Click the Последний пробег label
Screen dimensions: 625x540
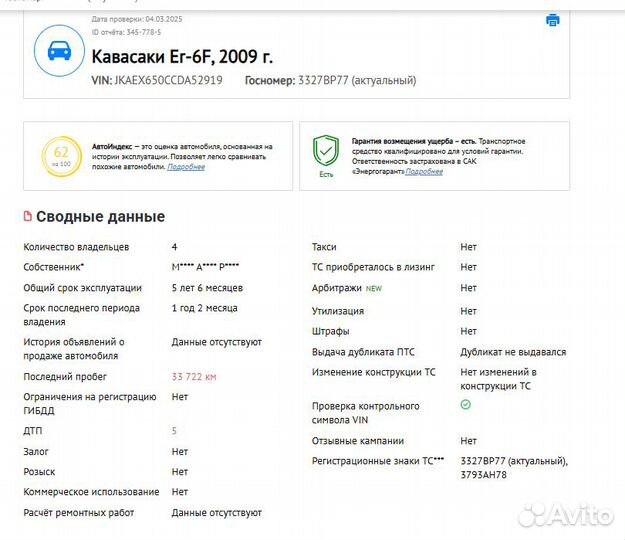click(65, 377)
